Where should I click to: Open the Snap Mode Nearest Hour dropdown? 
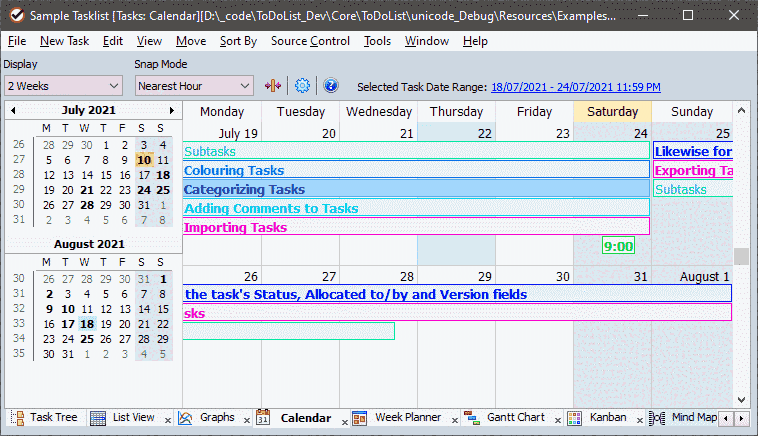[x=194, y=86]
